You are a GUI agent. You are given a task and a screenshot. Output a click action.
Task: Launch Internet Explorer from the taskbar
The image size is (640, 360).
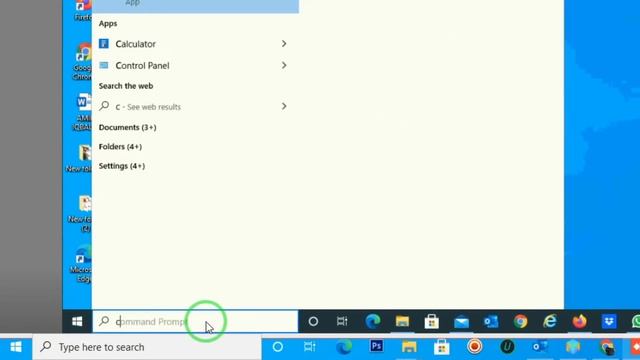(550, 322)
